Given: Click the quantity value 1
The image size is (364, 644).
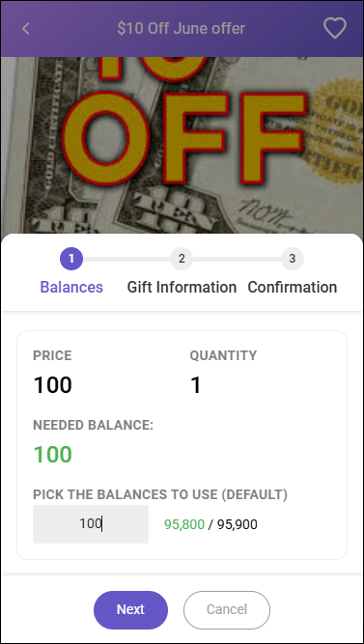Looking at the screenshot, I should (x=196, y=385).
